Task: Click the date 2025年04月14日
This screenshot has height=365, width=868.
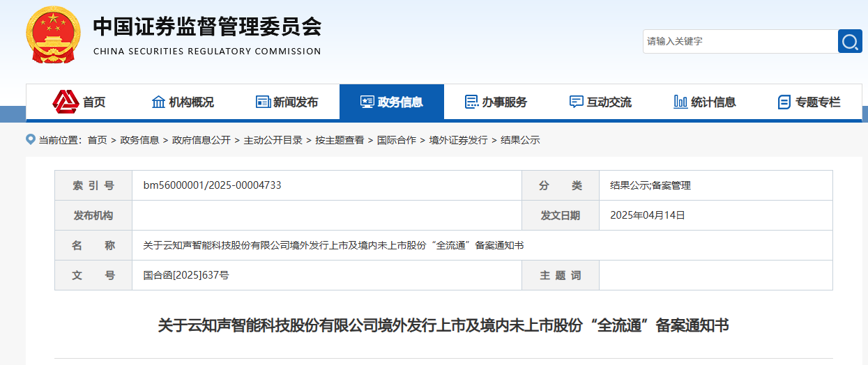Action: [x=648, y=215]
